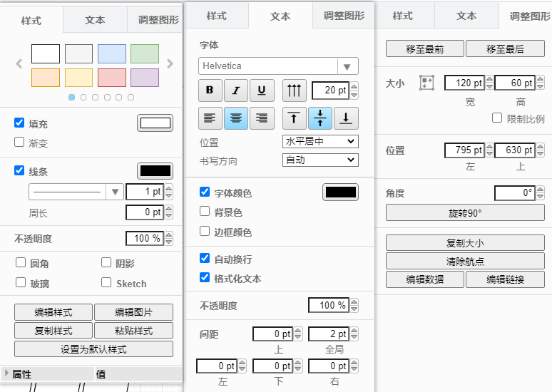The height and width of the screenshot is (392, 552).
Task: Toggle underline text formatting
Action: (x=262, y=90)
